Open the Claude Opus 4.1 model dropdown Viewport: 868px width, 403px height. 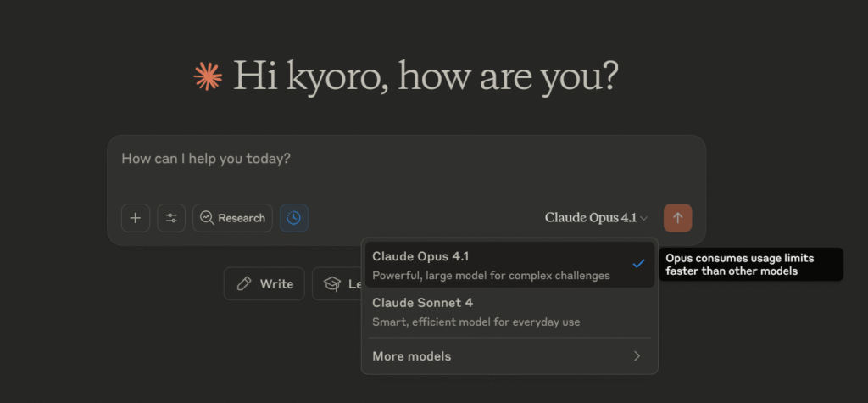[596, 218]
